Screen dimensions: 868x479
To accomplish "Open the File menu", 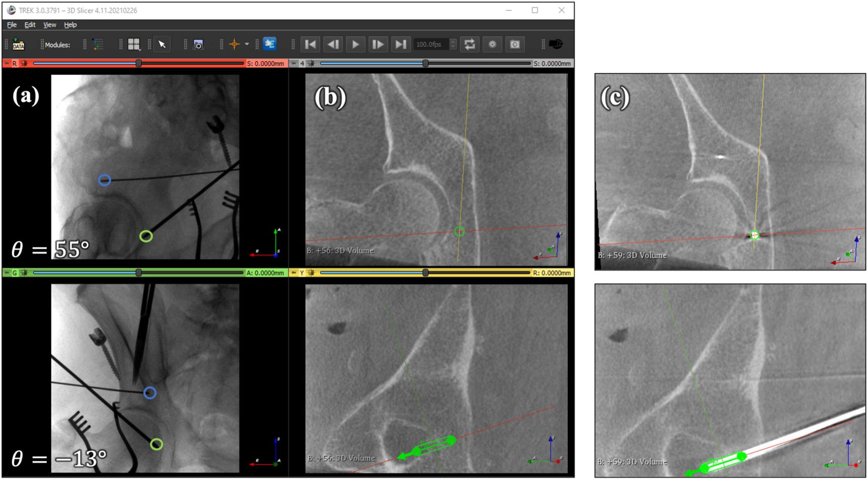I will [11, 25].
